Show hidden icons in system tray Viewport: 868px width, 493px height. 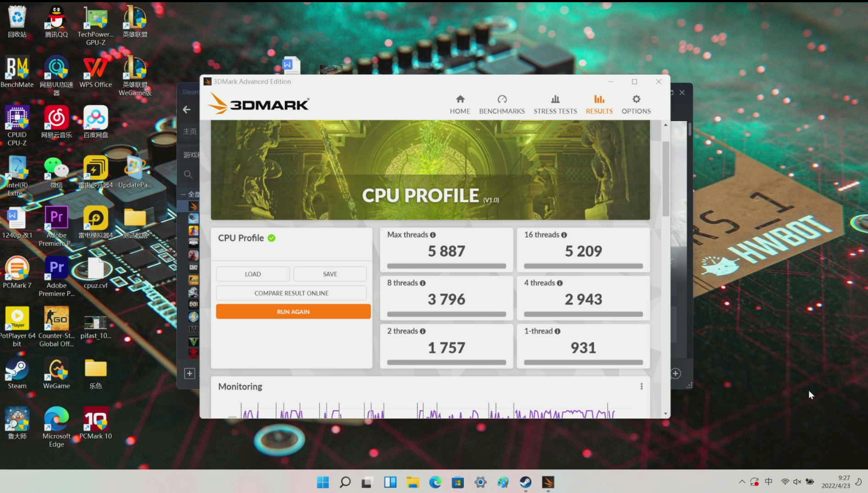click(741, 482)
